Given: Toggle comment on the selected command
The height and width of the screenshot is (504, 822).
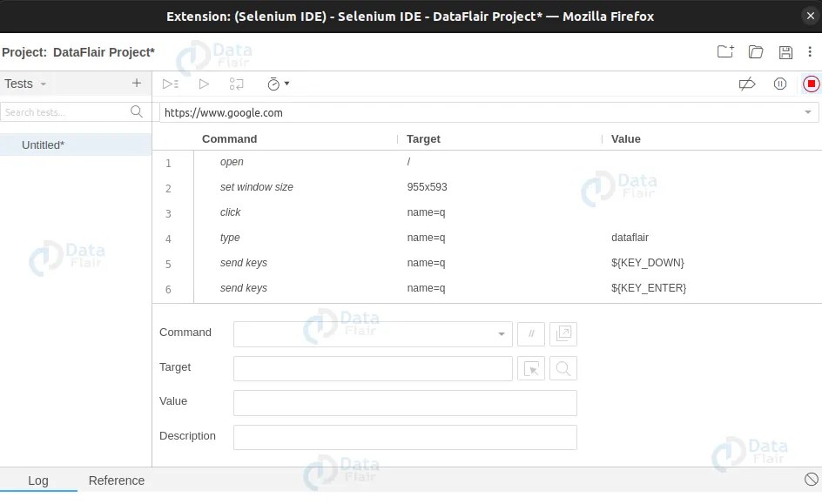Looking at the screenshot, I should pos(531,333).
